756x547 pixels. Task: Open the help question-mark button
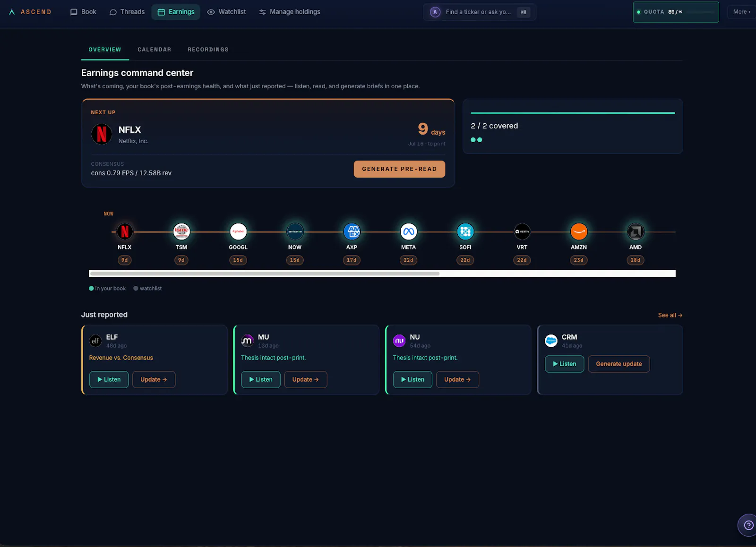pyautogui.click(x=748, y=525)
